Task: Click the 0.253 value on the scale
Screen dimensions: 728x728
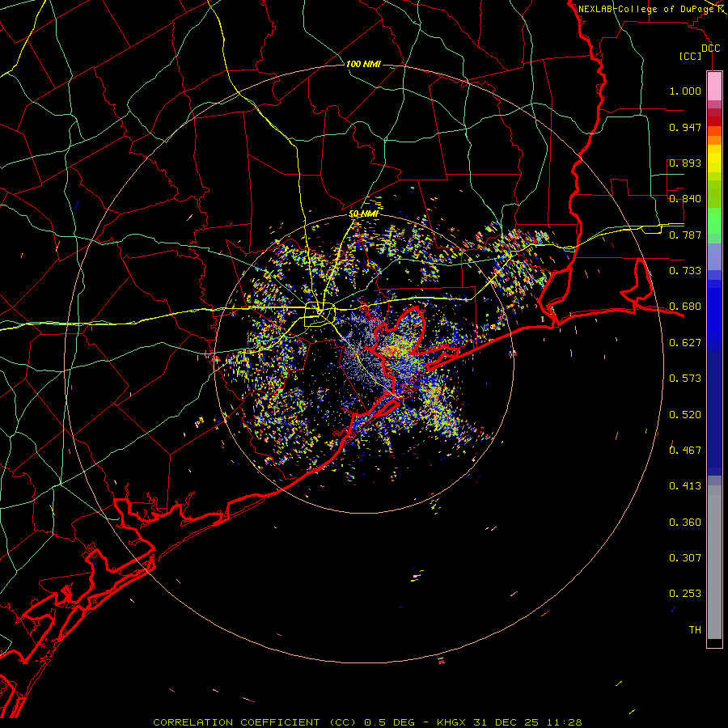Action: point(685,594)
